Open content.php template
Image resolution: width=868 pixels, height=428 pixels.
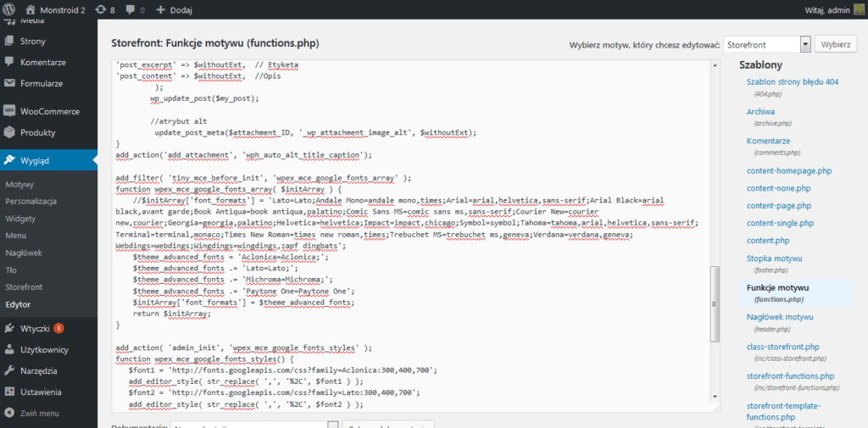pyautogui.click(x=766, y=241)
